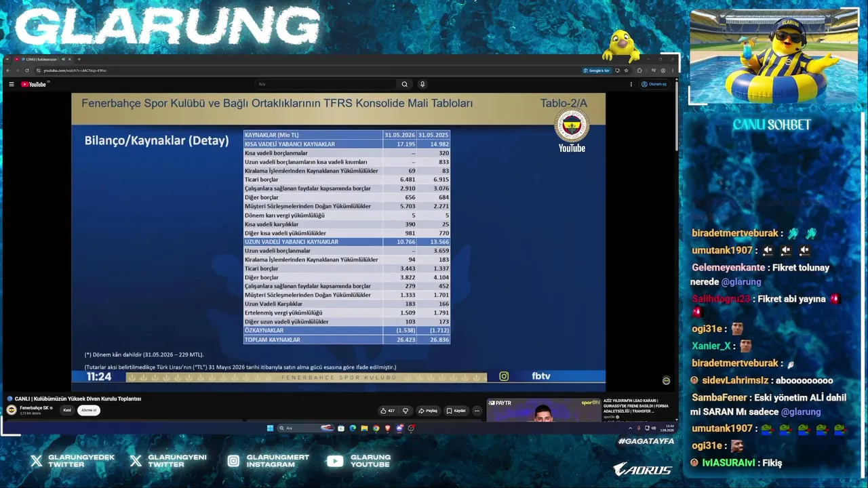This screenshot has width=868, height=488.
Task: Open the suggested video thumbnail with PAYTR banner
Action: (544, 410)
